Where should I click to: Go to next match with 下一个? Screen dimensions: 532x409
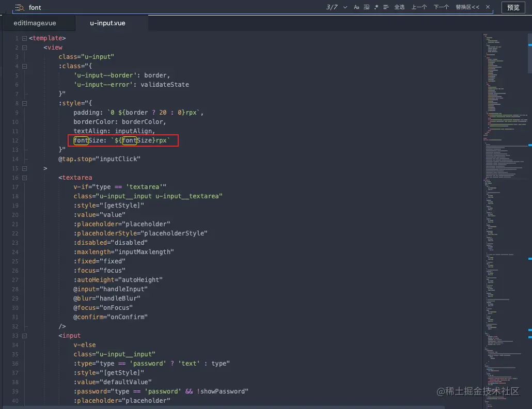pos(441,7)
